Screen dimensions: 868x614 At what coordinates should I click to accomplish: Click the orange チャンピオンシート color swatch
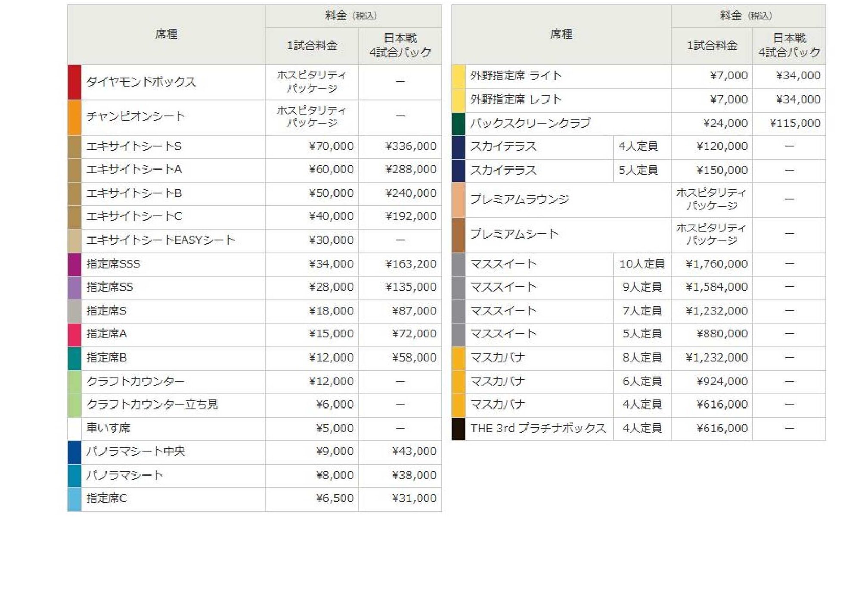tap(74, 117)
